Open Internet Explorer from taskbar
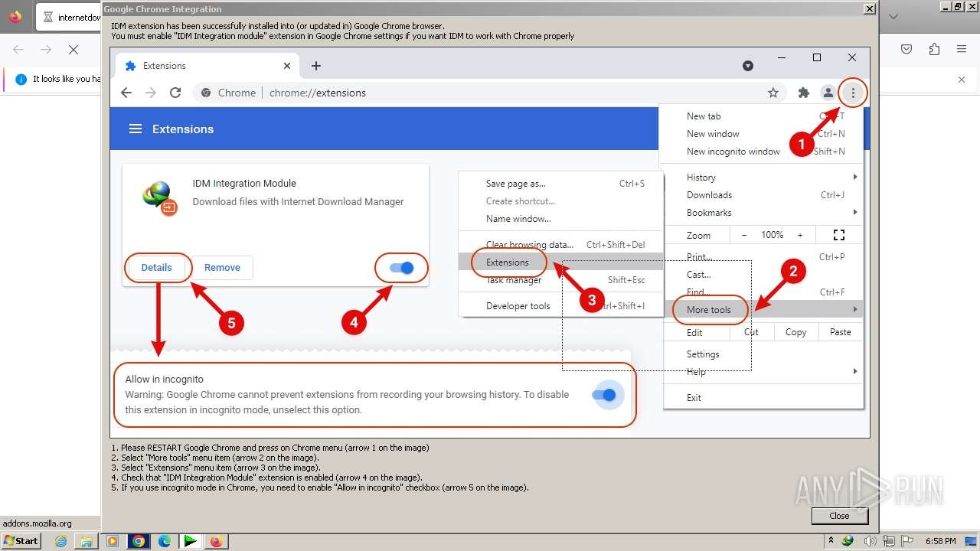The image size is (980, 551). (61, 541)
